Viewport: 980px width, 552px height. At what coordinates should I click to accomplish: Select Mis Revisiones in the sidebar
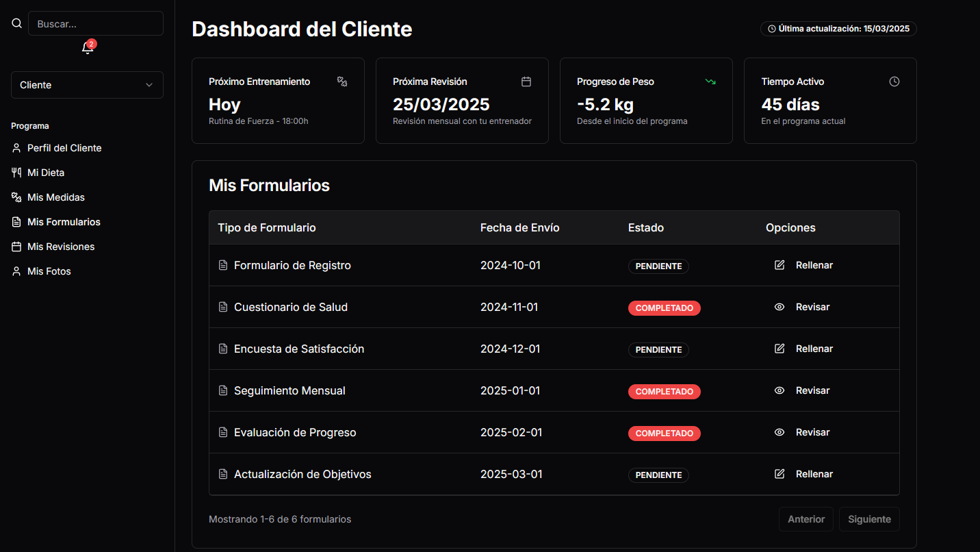click(x=61, y=247)
